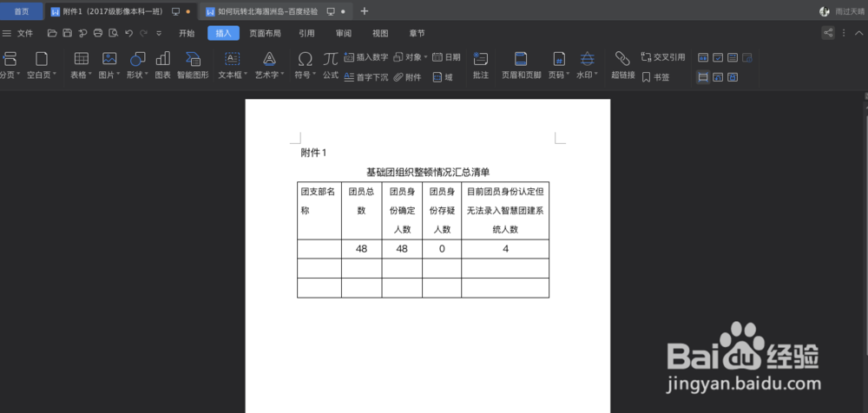Click the 雨过天晴 user account avatar

pos(825,11)
